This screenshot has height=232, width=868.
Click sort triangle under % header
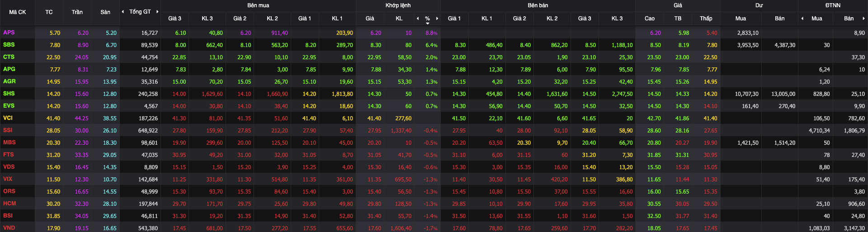pos(428,23)
